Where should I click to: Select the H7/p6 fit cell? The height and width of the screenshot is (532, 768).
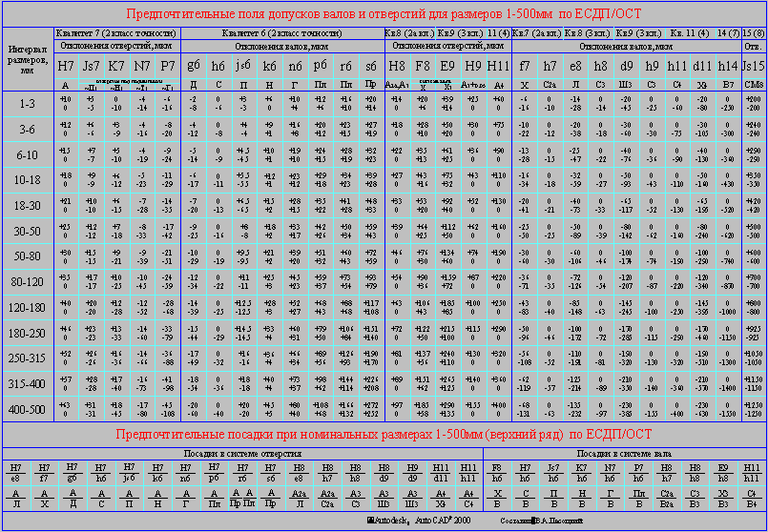[215, 472]
